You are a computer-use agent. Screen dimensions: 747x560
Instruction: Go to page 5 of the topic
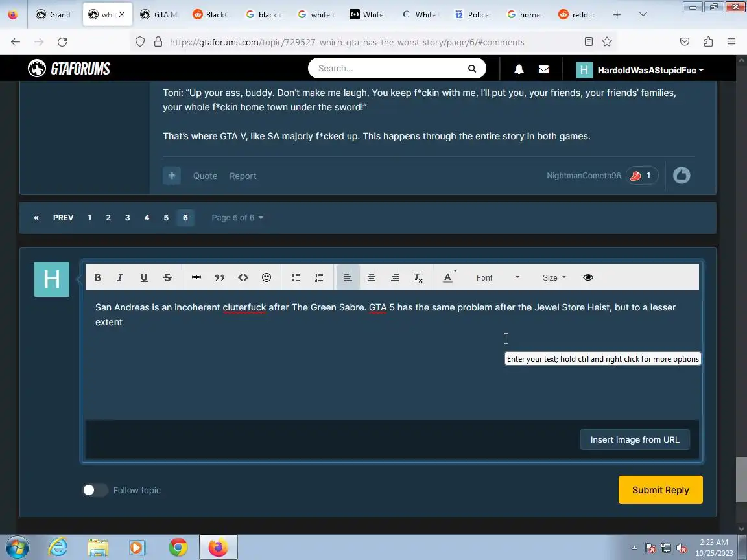pyautogui.click(x=166, y=218)
